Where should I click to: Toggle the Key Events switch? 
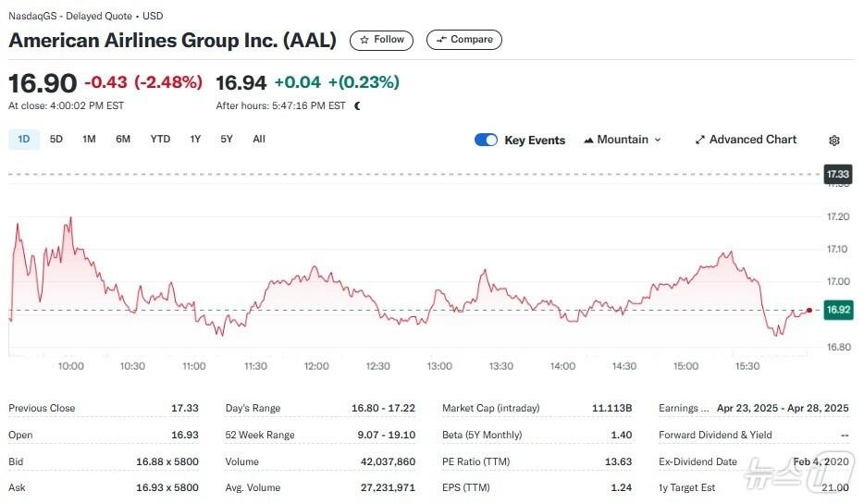tap(486, 140)
